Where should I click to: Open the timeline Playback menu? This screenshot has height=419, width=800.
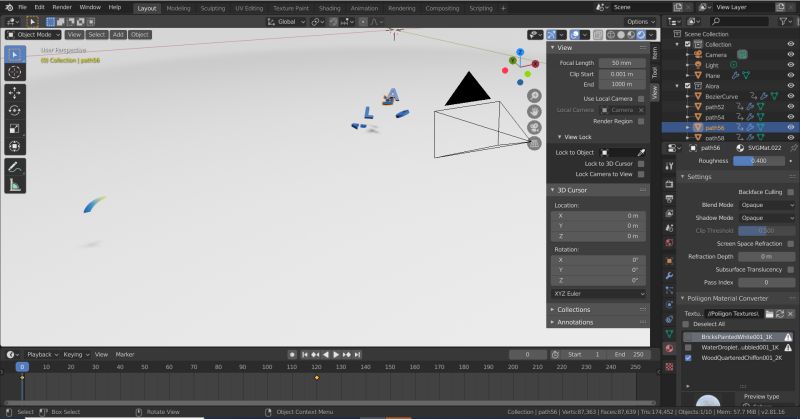tap(42, 355)
